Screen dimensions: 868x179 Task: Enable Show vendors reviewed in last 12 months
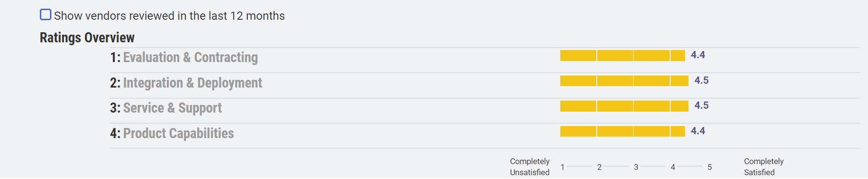click(x=46, y=15)
